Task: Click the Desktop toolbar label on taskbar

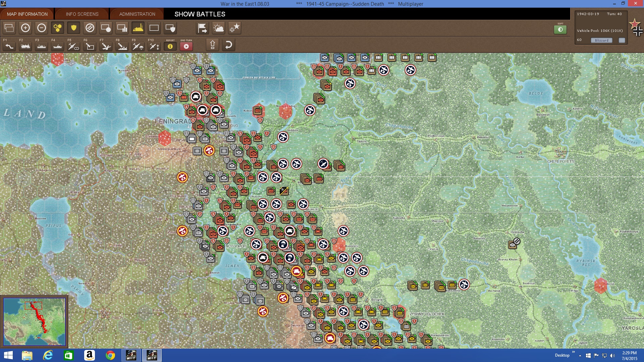Action: (x=562, y=355)
